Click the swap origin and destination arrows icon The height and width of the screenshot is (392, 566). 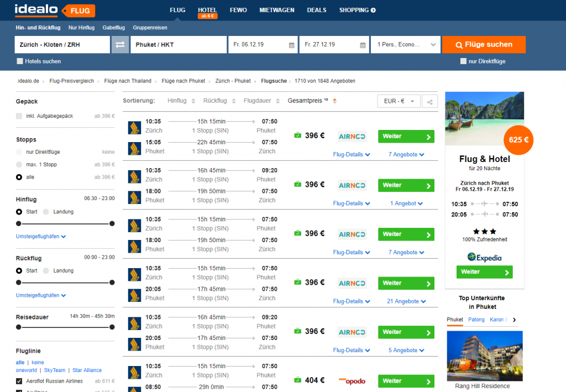[120, 45]
